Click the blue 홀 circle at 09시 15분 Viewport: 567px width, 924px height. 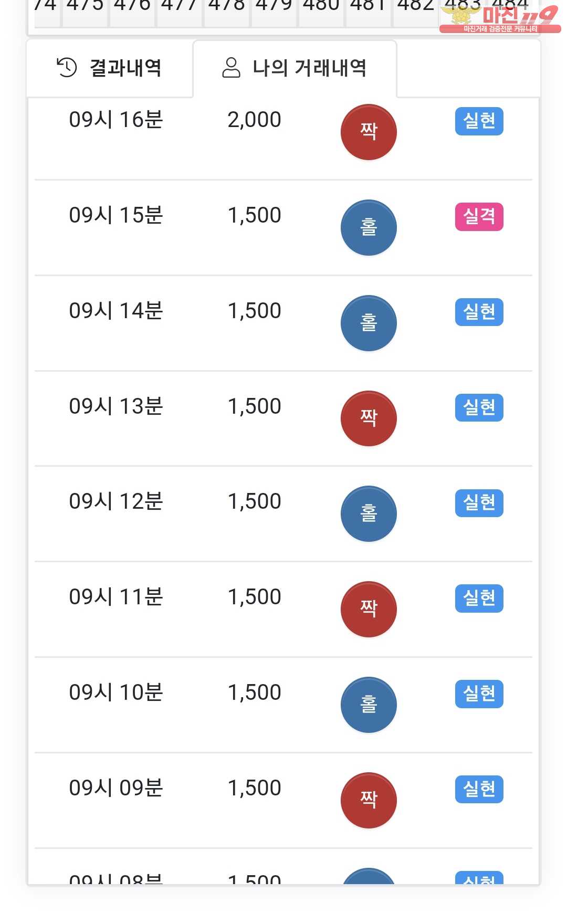[369, 227]
